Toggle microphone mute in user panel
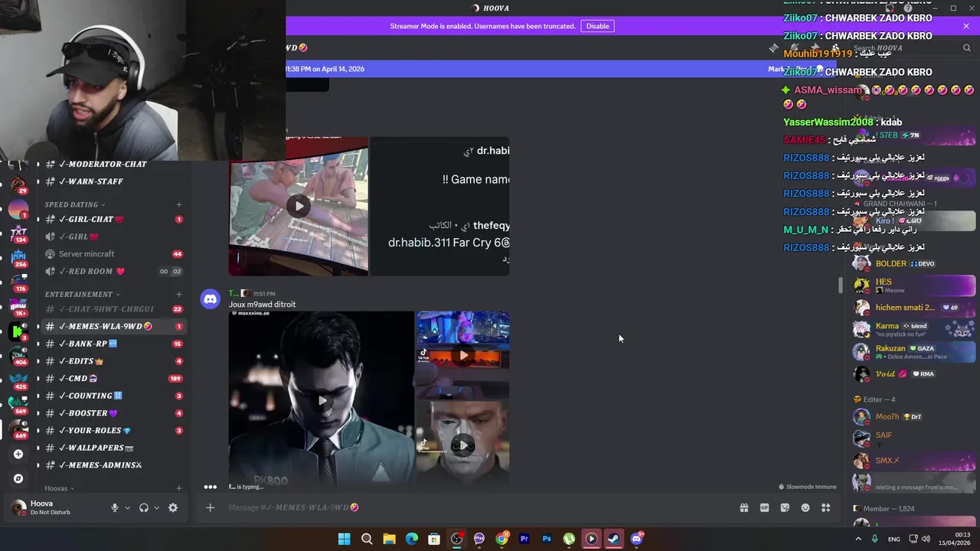 (x=115, y=507)
